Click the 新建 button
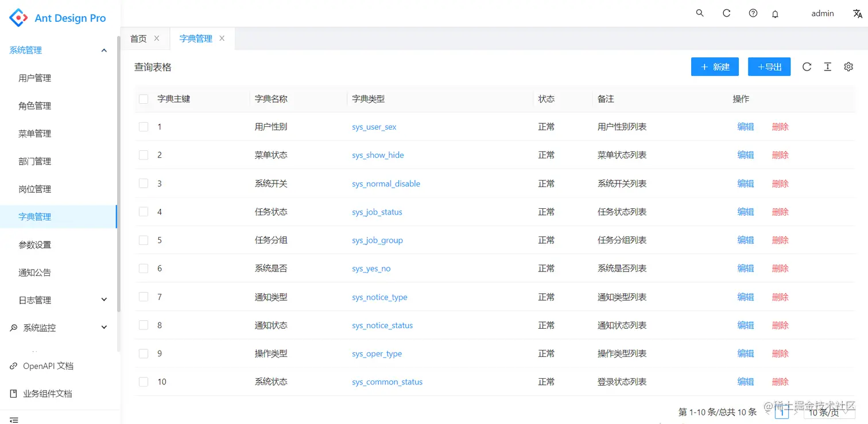Viewport: 868px width, 424px height. tap(715, 67)
